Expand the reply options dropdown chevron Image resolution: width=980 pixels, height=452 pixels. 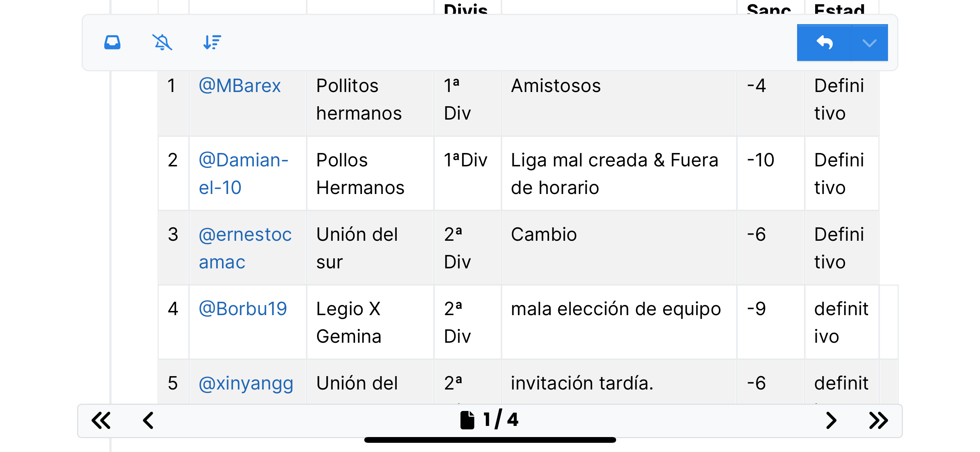[x=869, y=43]
